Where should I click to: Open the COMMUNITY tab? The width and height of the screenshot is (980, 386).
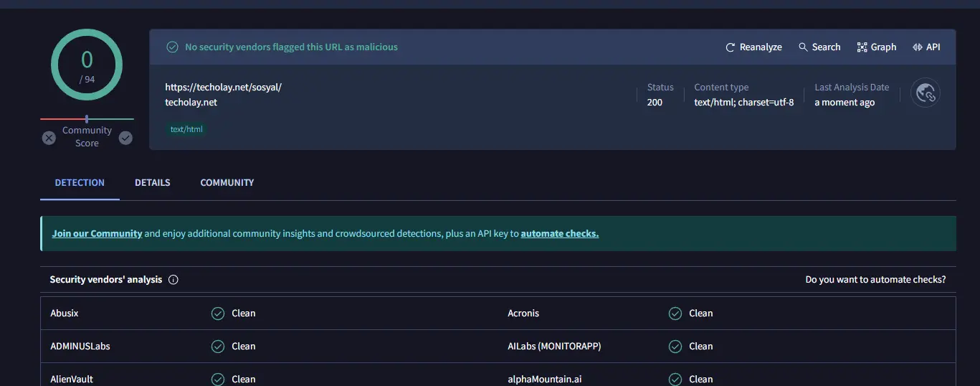click(227, 183)
